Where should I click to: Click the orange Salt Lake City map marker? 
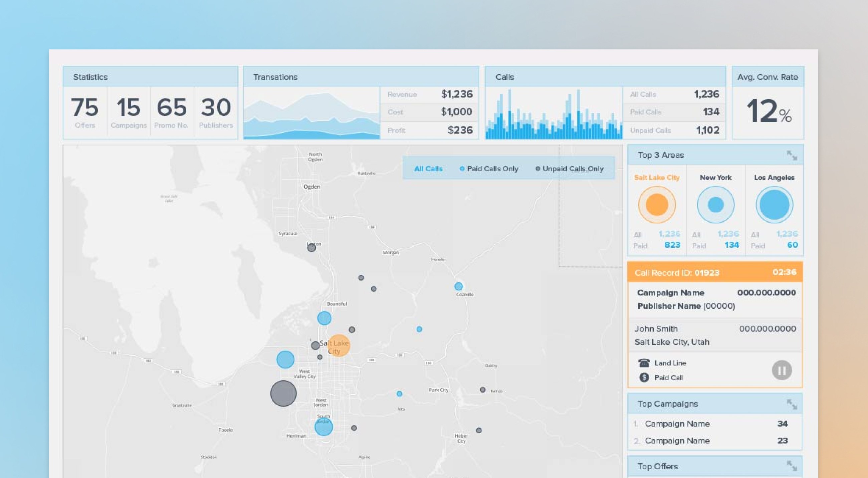pyautogui.click(x=339, y=345)
